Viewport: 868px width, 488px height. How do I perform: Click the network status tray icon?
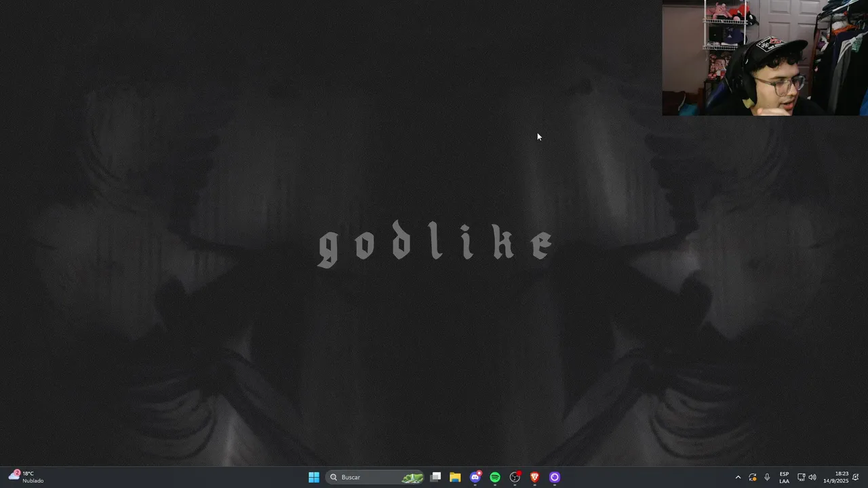coord(801,477)
